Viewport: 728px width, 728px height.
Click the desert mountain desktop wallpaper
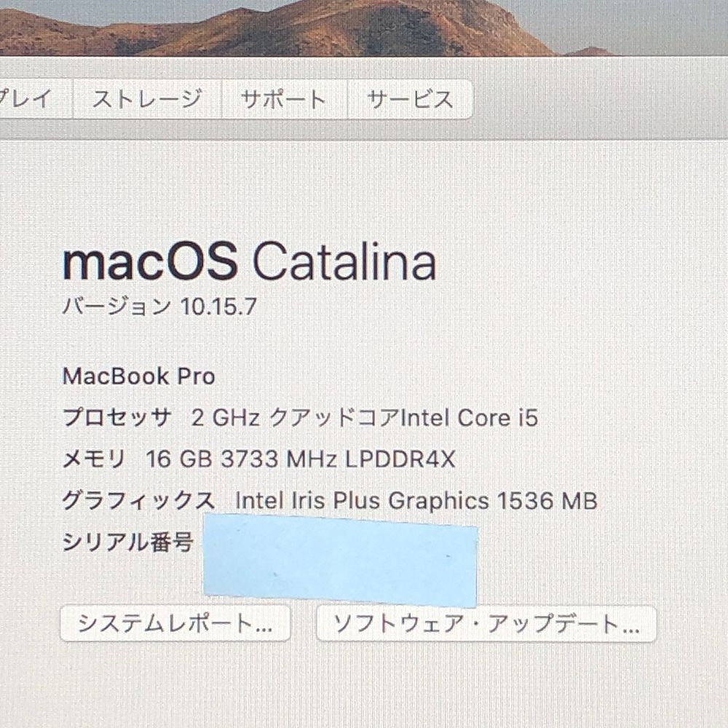[x=364, y=27]
